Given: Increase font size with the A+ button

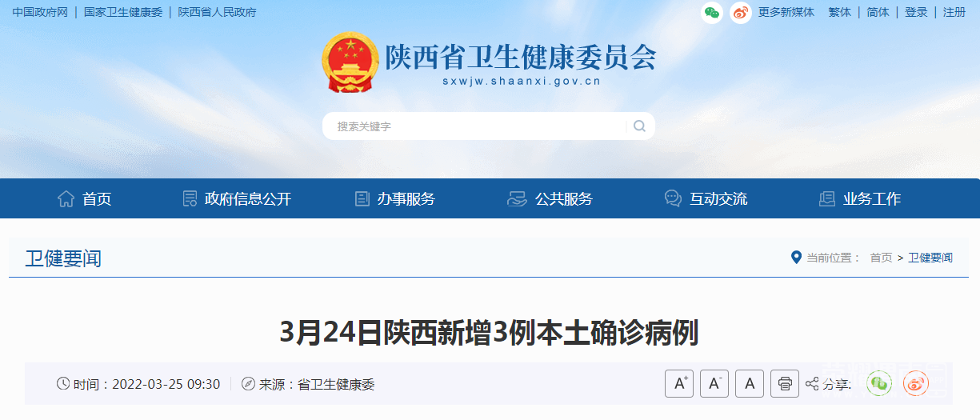Looking at the screenshot, I should click(679, 384).
